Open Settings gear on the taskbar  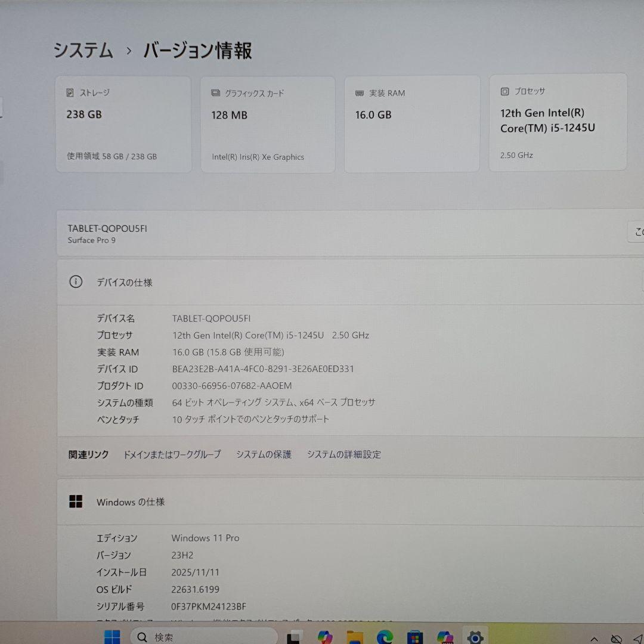(x=474, y=636)
